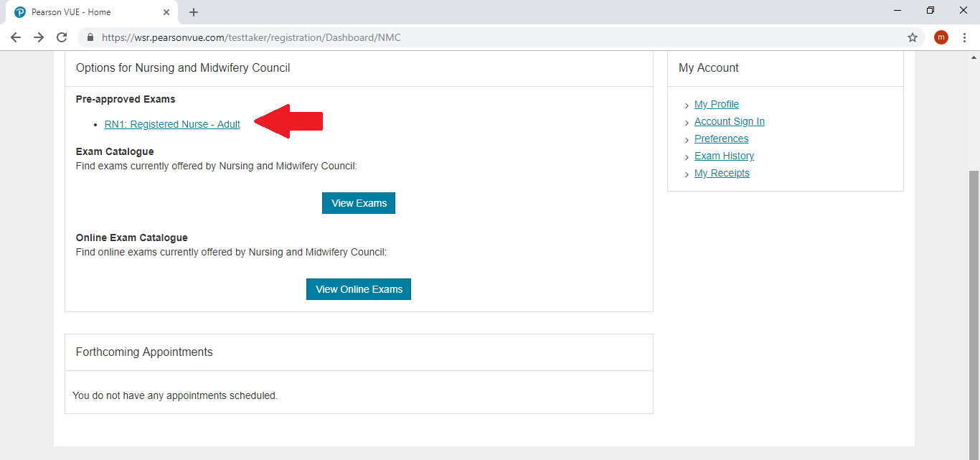Open Chrome's three-dot menu

click(x=965, y=37)
